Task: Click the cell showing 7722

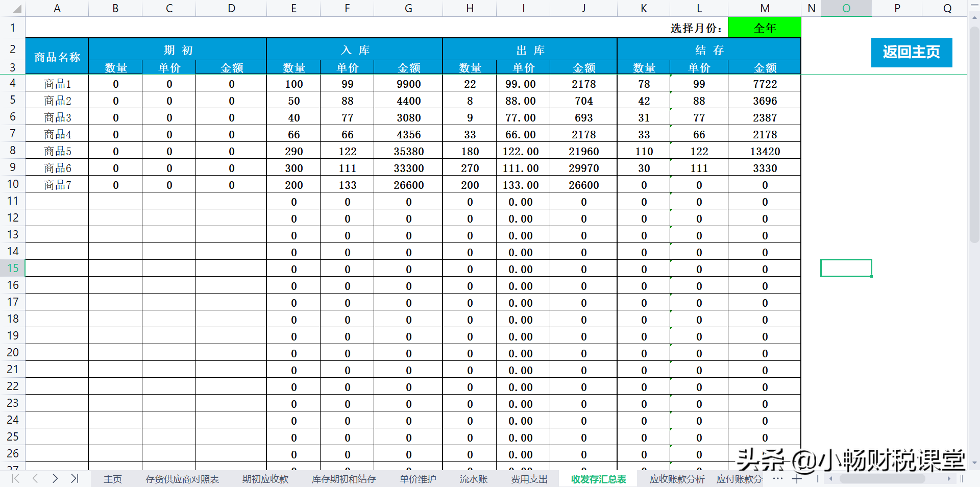Action: tap(765, 83)
